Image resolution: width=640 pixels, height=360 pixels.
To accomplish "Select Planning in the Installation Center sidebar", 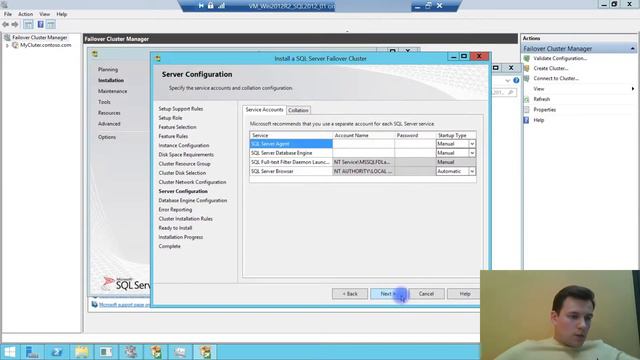I will (108, 70).
